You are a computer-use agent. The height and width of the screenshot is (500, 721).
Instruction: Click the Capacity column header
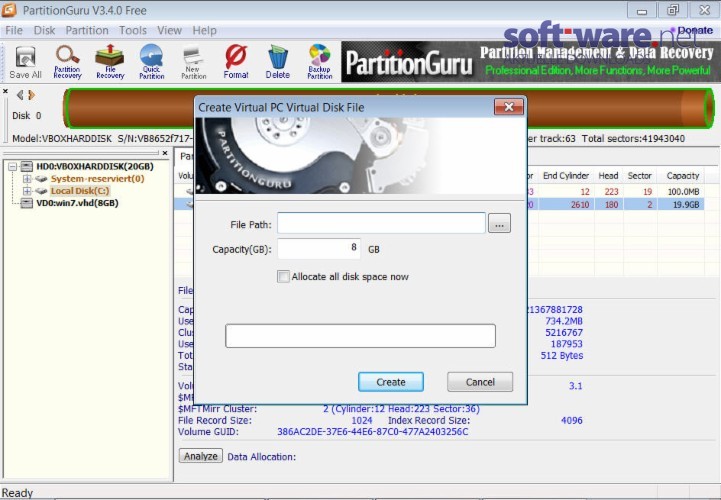(683, 176)
